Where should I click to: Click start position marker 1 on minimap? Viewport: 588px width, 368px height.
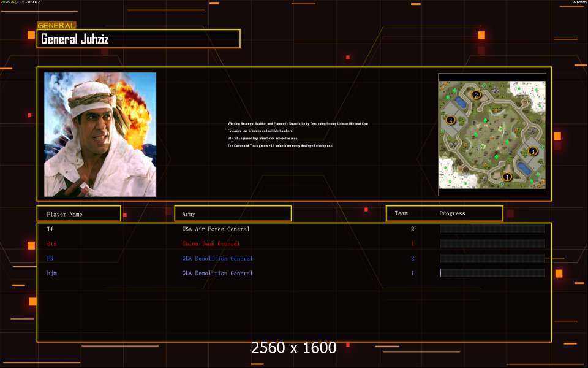pos(507,177)
